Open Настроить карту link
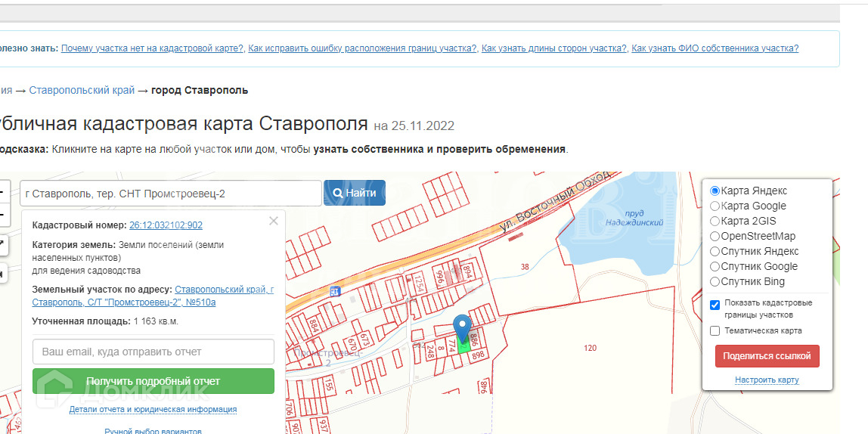868x434 pixels. 767,380
